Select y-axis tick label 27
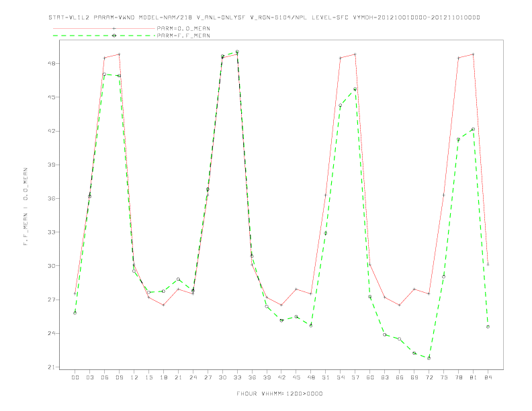The image size is (532, 411). (x=52, y=300)
